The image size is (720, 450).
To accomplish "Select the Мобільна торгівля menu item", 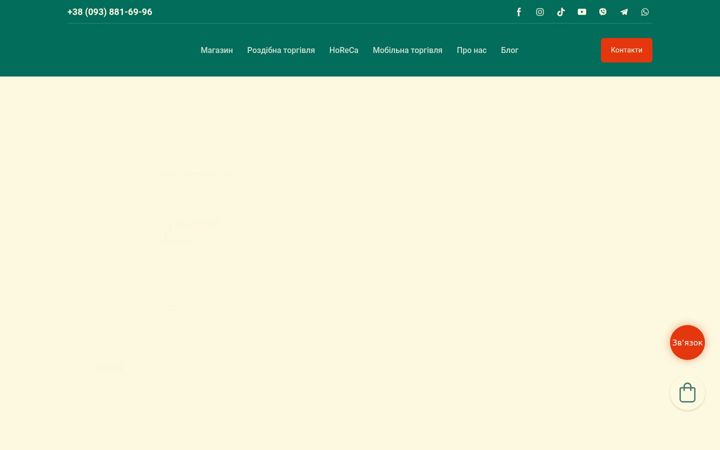I will pyautogui.click(x=407, y=50).
